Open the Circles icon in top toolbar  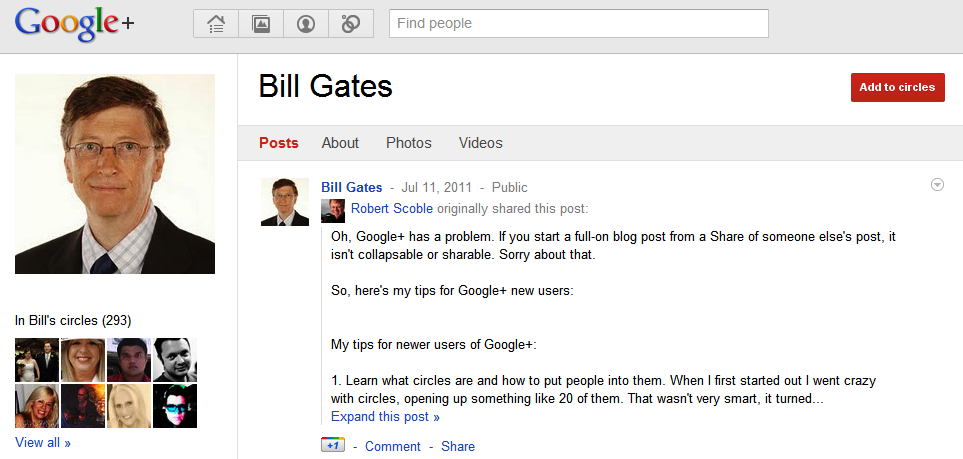[351, 23]
